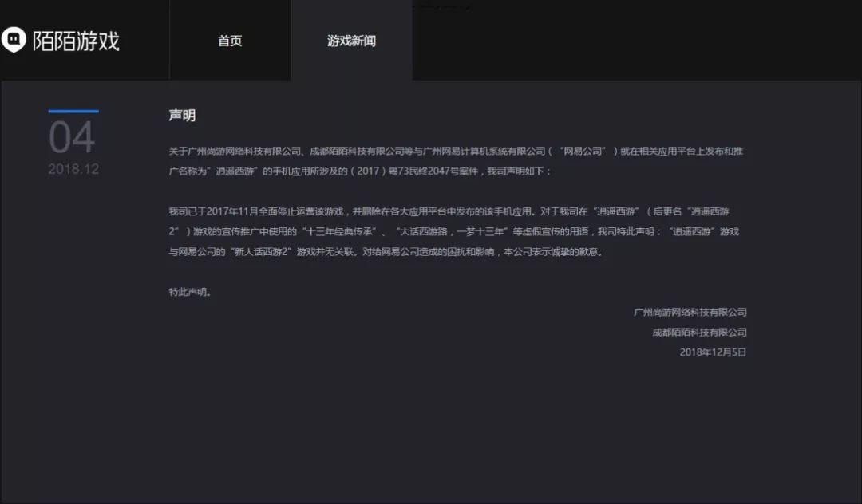Click the line starting 我司已于2017年11月
Image resolution: width=862 pixels, height=504 pixels.
point(449,211)
